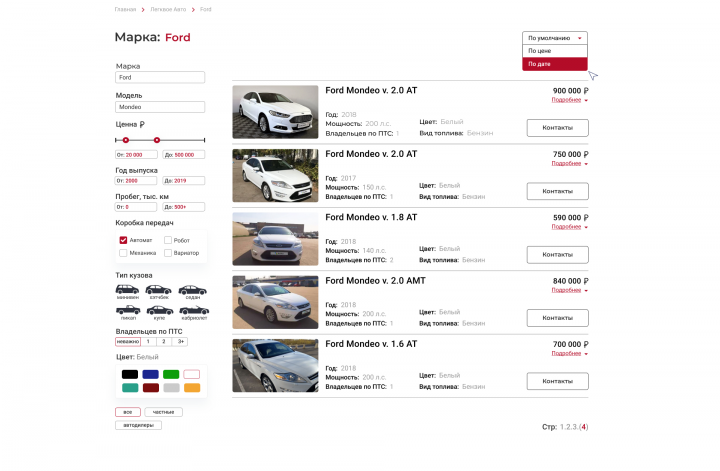720x471 pixels.
Task: Pick the orange color swatch
Action: click(192, 388)
